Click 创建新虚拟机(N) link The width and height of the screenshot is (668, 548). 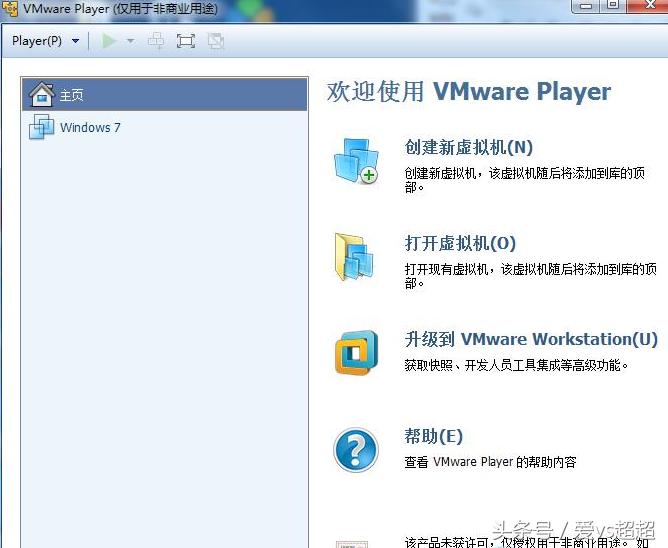(x=469, y=147)
